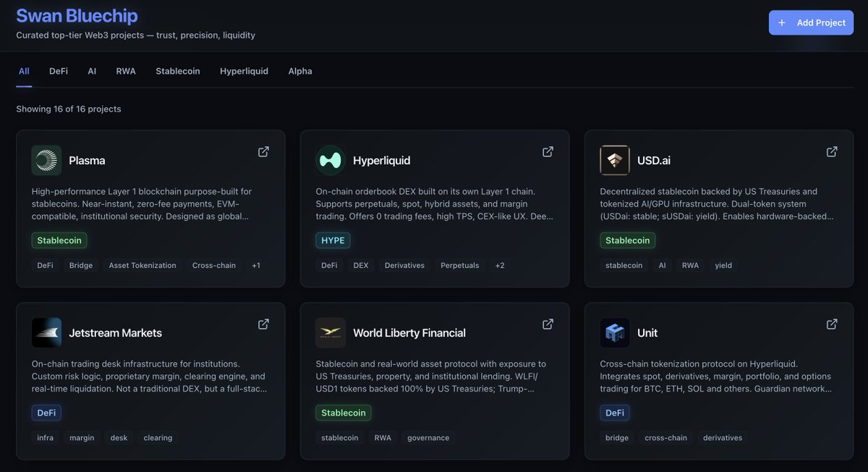The width and height of the screenshot is (868, 472).
Task: Click Unit's derivatives tag
Action: click(x=723, y=438)
